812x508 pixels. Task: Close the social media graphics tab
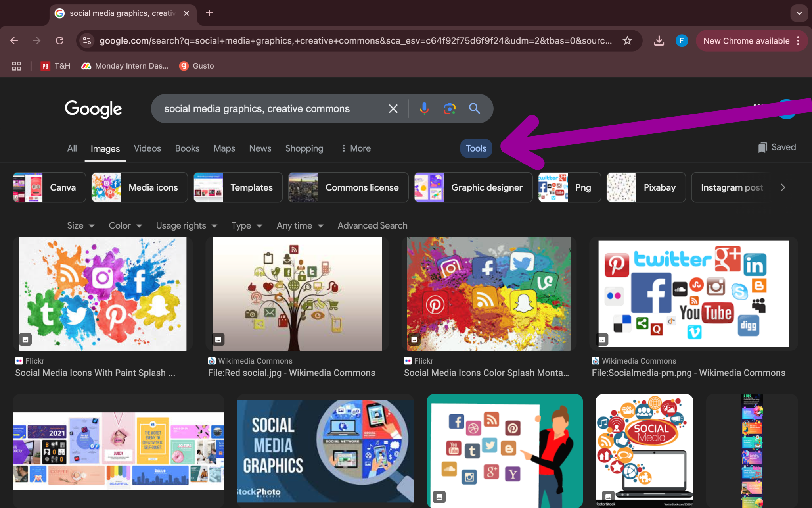(x=186, y=13)
